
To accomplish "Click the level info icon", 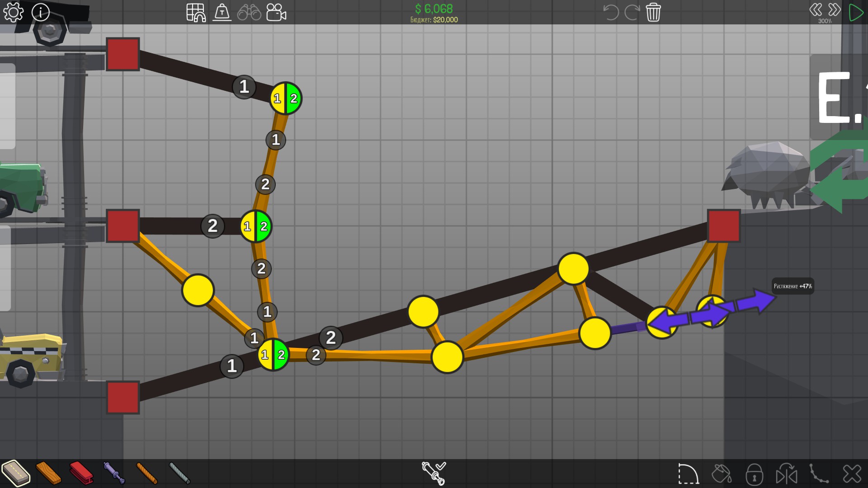I will coord(41,12).
